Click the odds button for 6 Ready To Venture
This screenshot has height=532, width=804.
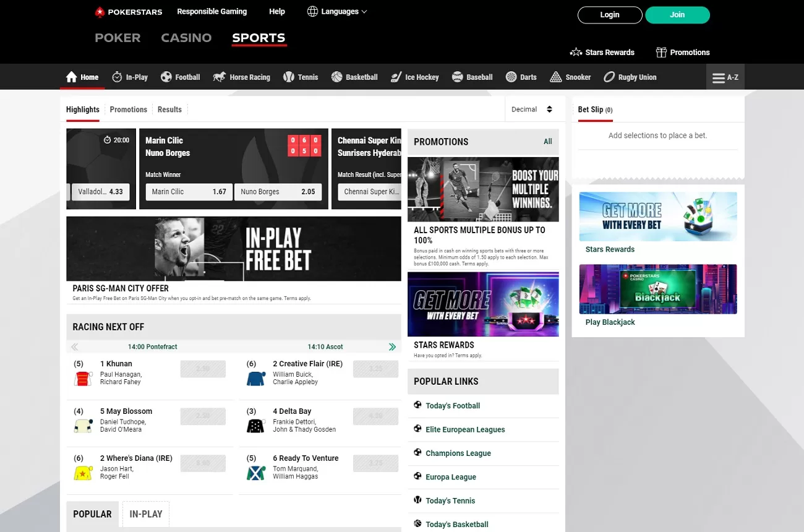click(376, 463)
